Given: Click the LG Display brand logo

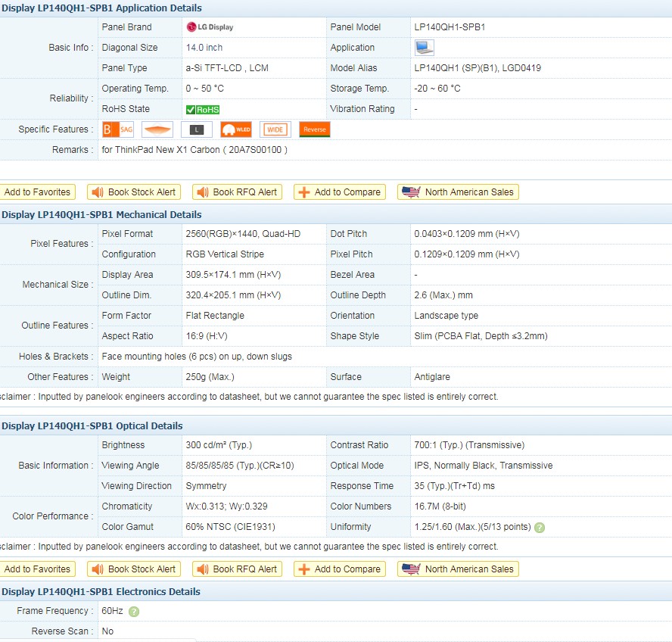Looking at the screenshot, I should point(210,27).
